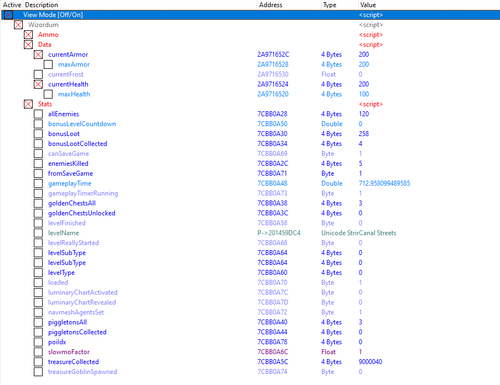
Task: Toggle the Data script checkbox
Action: (28, 45)
